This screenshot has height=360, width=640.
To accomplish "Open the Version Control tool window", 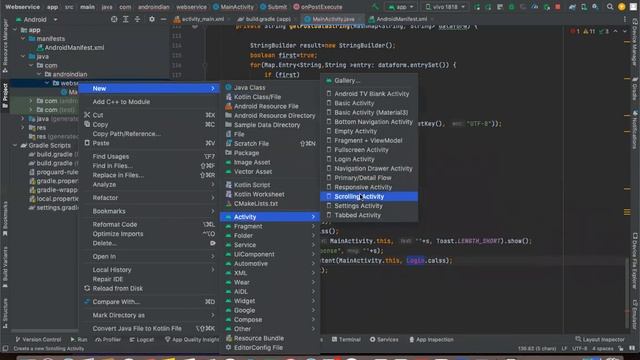I will (x=38, y=340).
